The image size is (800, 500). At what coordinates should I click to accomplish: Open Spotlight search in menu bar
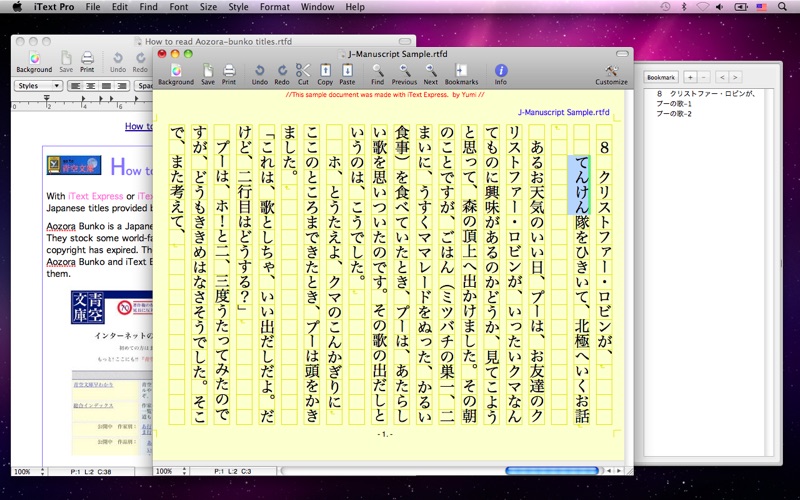point(782,7)
